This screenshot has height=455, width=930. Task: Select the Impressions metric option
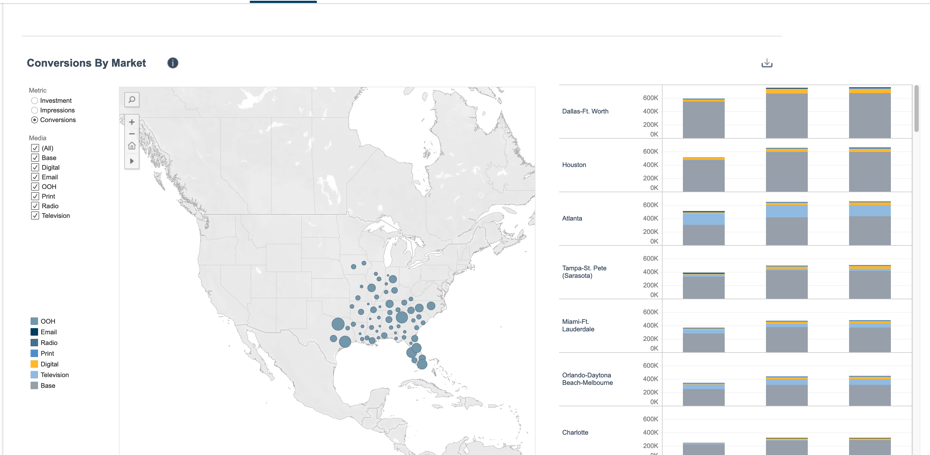click(35, 110)
